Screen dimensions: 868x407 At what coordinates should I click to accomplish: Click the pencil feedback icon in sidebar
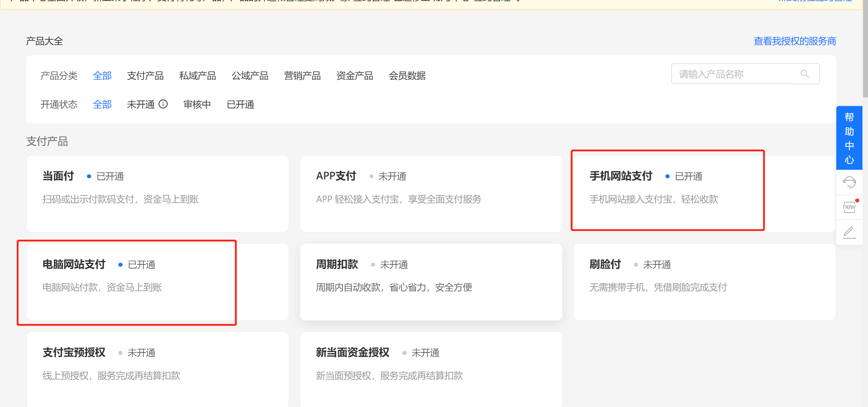click(849, 232)
